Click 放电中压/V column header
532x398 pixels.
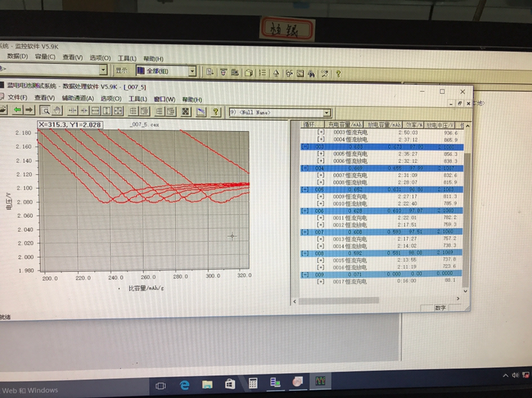click(x=439, y=125)
